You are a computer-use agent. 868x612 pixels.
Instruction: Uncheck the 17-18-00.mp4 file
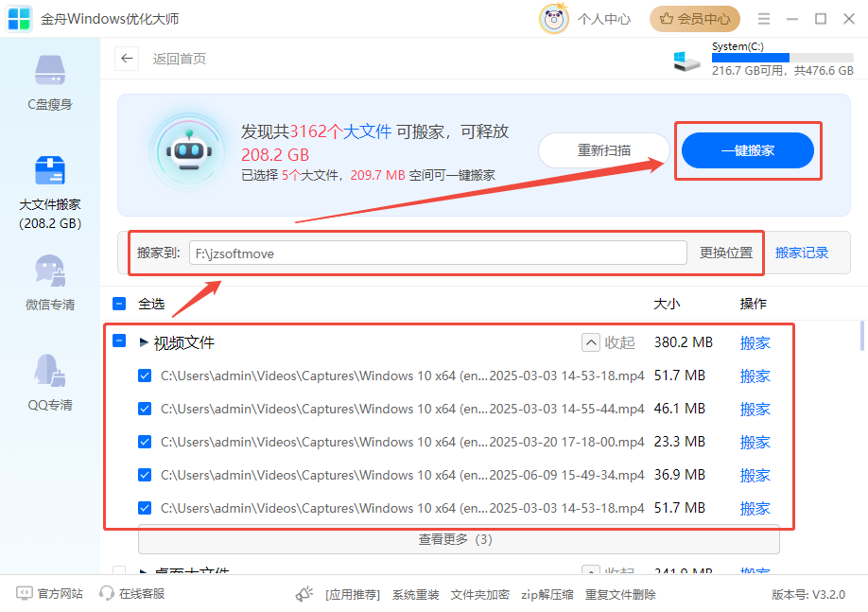click(x=145, y=442)
